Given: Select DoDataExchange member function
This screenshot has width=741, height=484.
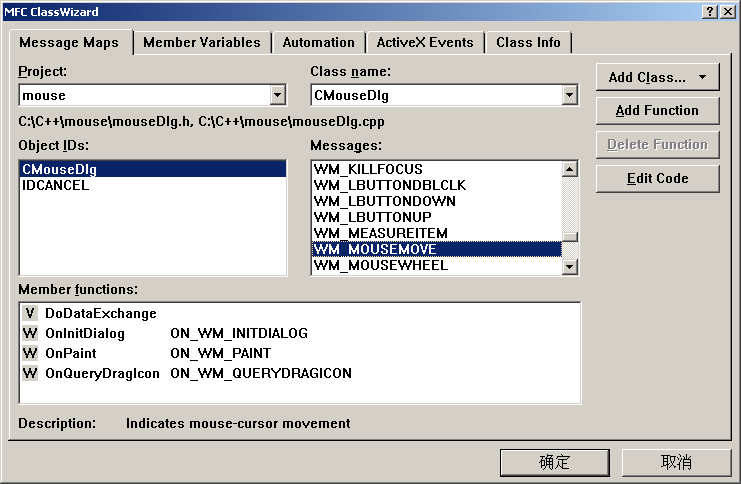Looking at the screenshot, I should click(100, 313).
